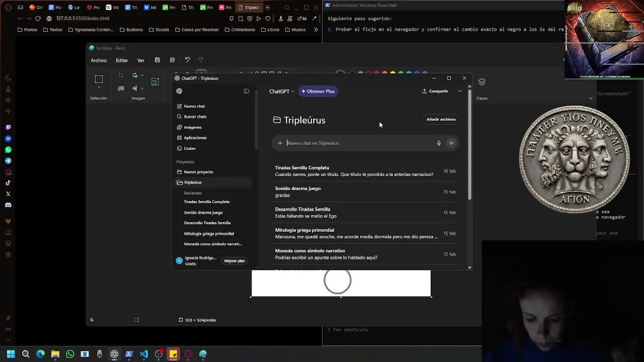The width and height of the screenshot is (644, 362).
Task: Expand the chevron beside Capas in Paint
Action: (x=591, y=98)
